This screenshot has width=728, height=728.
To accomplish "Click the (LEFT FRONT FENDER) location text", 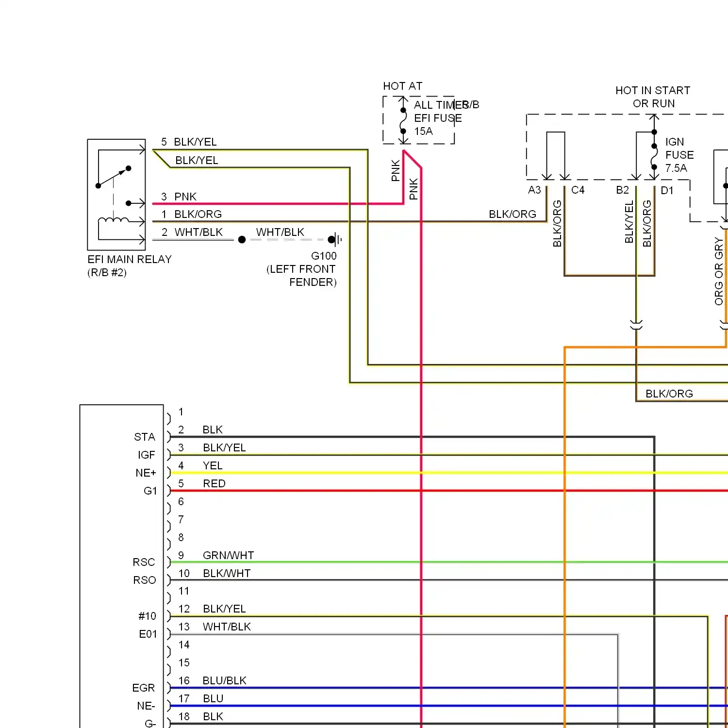I will click(x=301, y=276).
